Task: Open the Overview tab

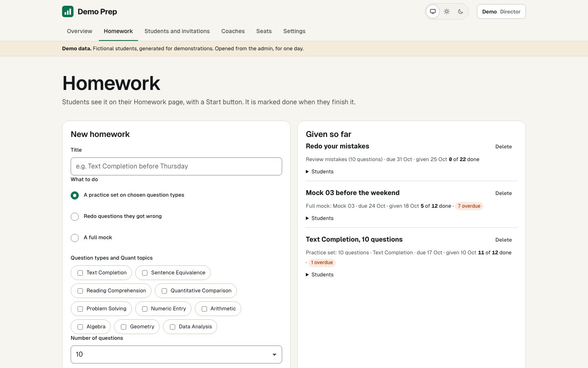Action: (80, 31)
